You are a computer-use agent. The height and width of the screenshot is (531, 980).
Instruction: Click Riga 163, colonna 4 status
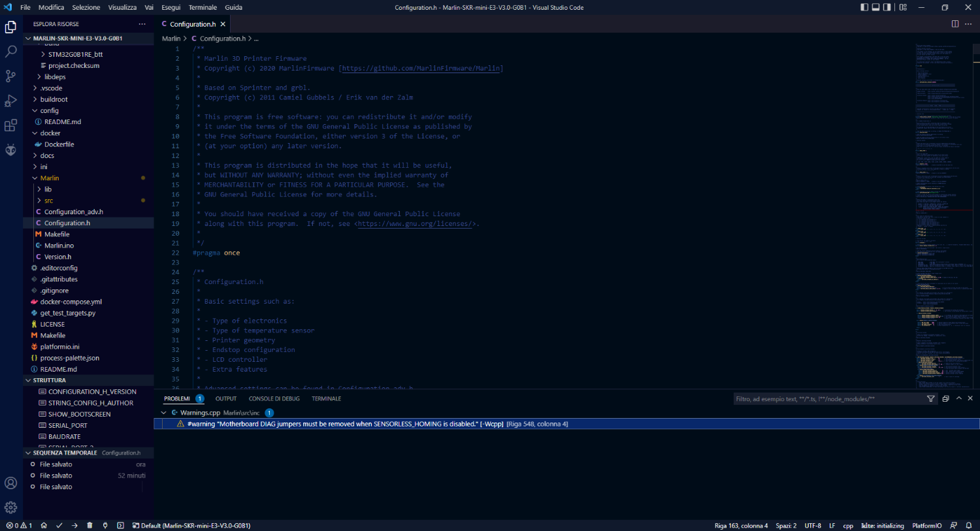pos(741,526)
